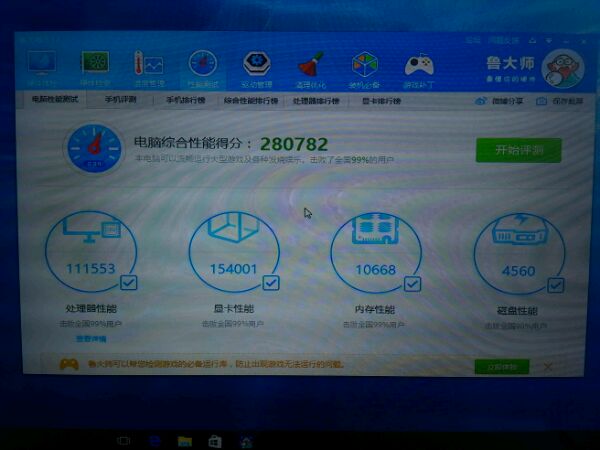Select the performance test gauge icon
Image resolution: width=600 pixels, height=450 pixels.
tap(202, 63)
